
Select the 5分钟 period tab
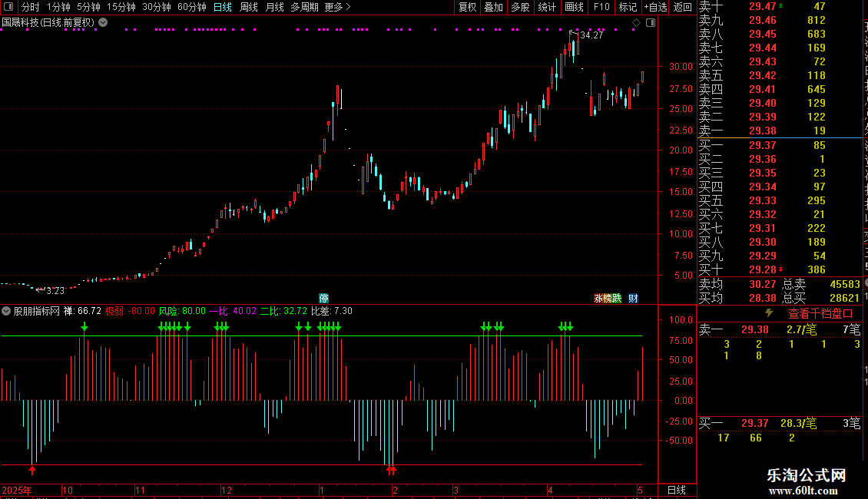(88, 7)
